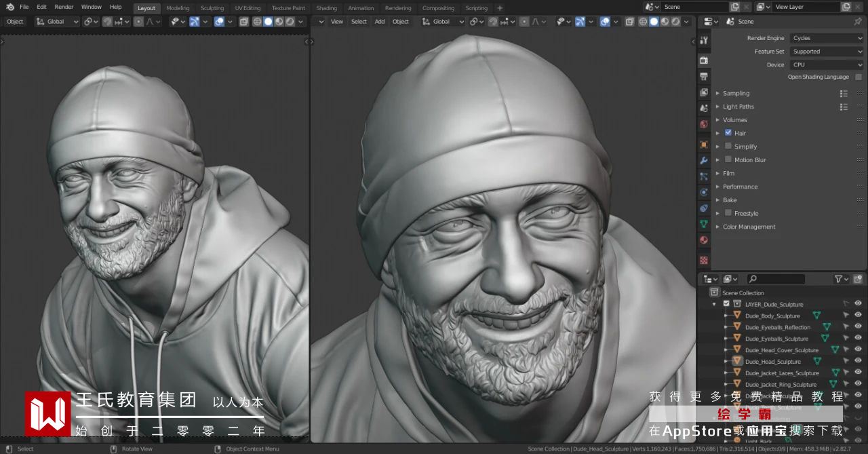Click the new view layer button beside View Layer

(x=846, y=7)
